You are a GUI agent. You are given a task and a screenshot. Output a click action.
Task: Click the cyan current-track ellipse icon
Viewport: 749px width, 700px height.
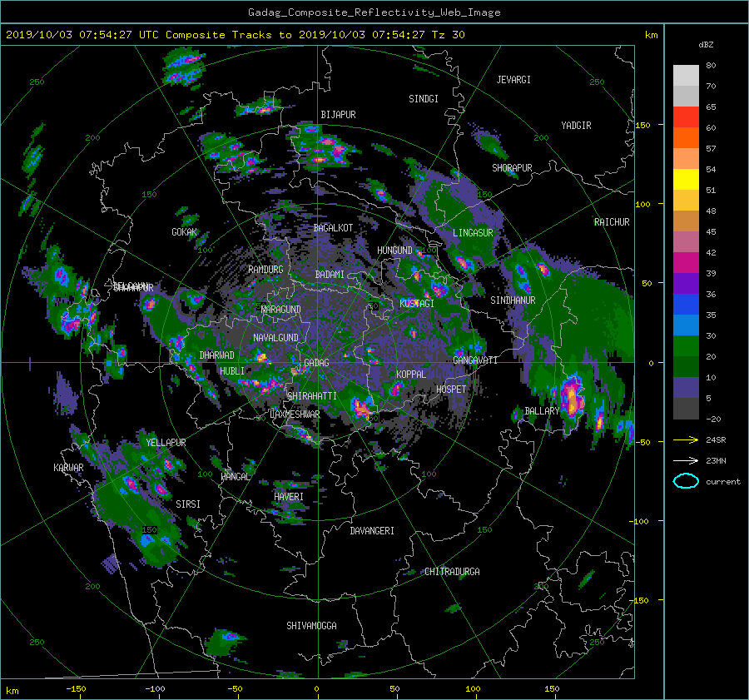(686, 481)
